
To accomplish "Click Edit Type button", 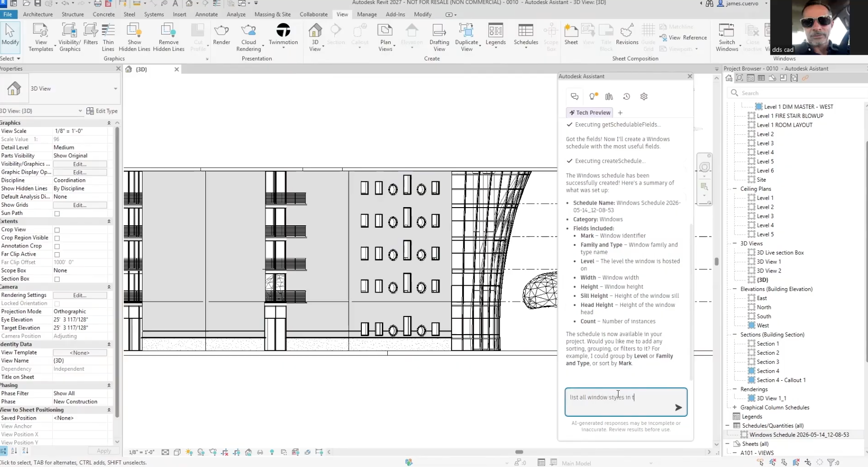I will [102, 111].
